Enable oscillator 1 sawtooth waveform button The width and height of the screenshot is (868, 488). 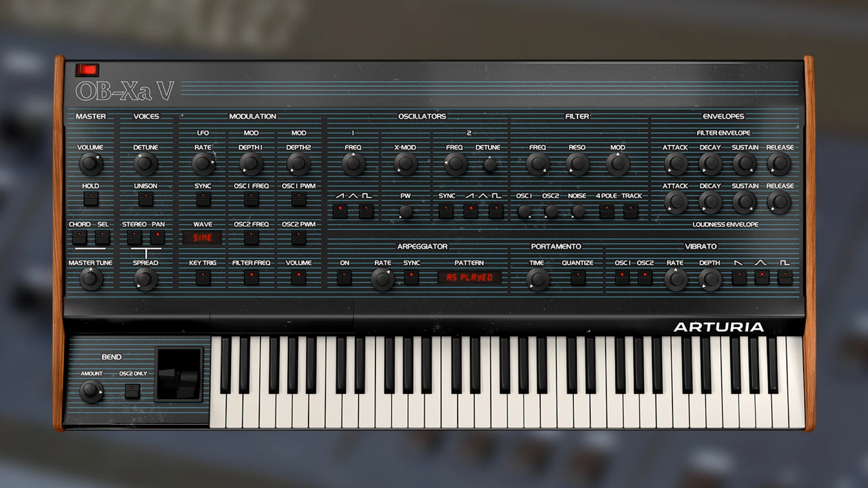[340, 211]
